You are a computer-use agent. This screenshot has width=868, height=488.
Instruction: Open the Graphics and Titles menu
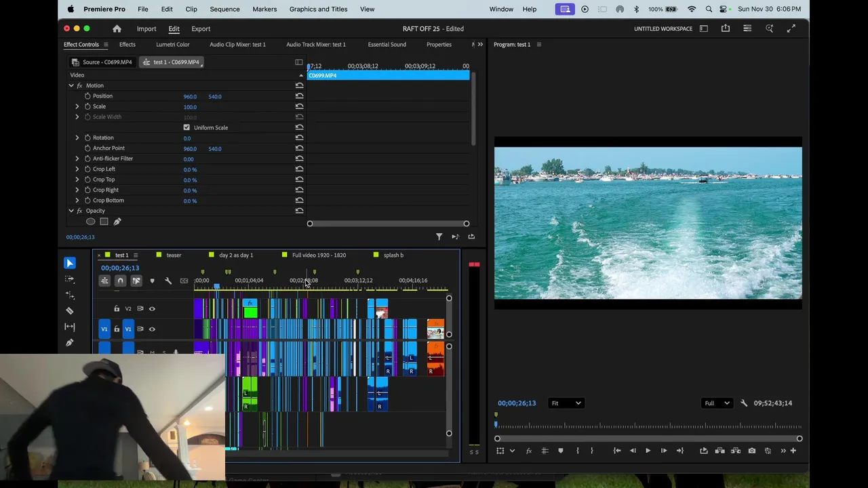318,9
